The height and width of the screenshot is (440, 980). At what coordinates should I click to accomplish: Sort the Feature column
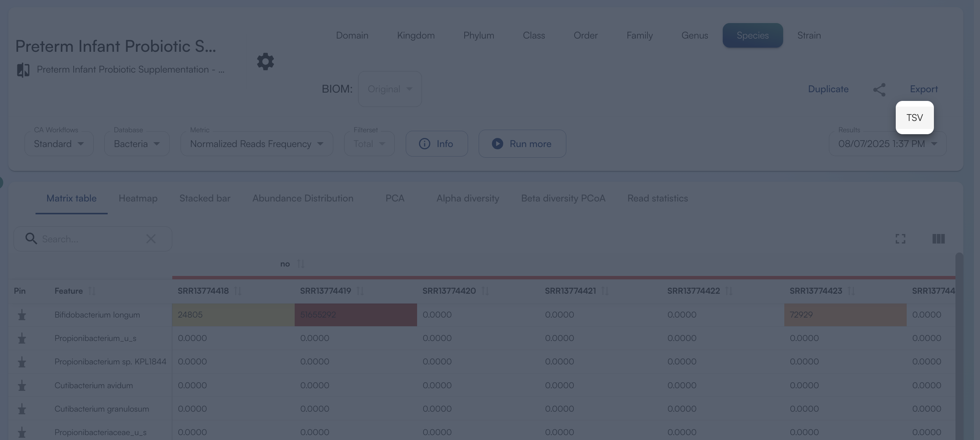tap(92, 291)
